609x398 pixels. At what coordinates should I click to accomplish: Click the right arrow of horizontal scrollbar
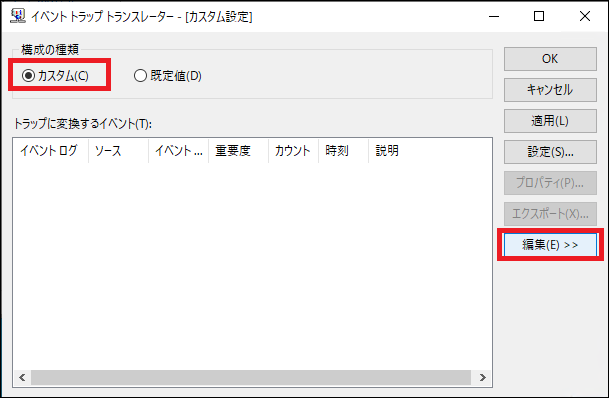coord(482,377)
